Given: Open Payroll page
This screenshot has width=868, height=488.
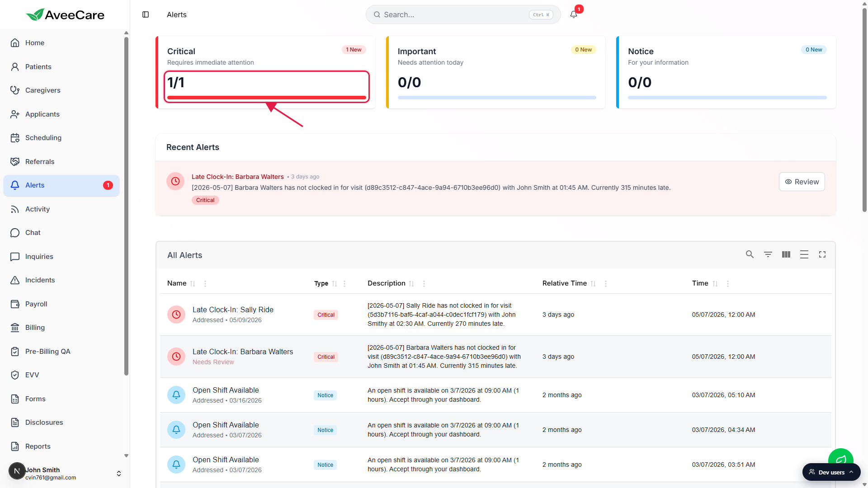Looking at the screenshot, I should pyautogui.click(x=61, y=304).
